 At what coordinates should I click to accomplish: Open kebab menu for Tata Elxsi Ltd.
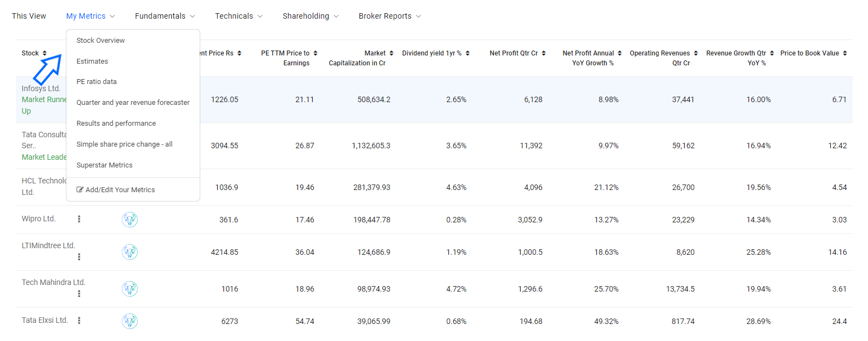coord(79,321)
